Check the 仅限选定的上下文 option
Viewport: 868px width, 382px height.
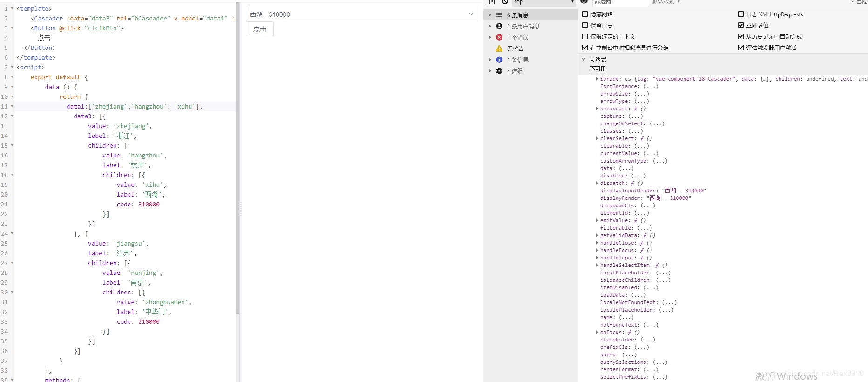tap(585, 36)
